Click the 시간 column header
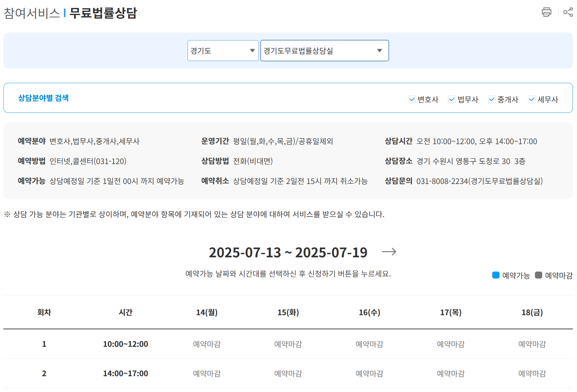The height and width of the screenshot is (392, 577). (x=126, y=312)
